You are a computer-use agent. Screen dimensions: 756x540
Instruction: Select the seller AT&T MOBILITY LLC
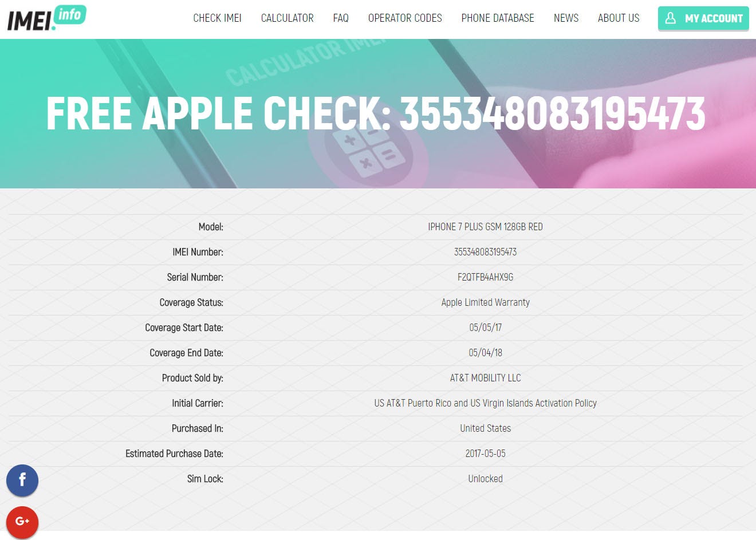(x=485, y=378)
